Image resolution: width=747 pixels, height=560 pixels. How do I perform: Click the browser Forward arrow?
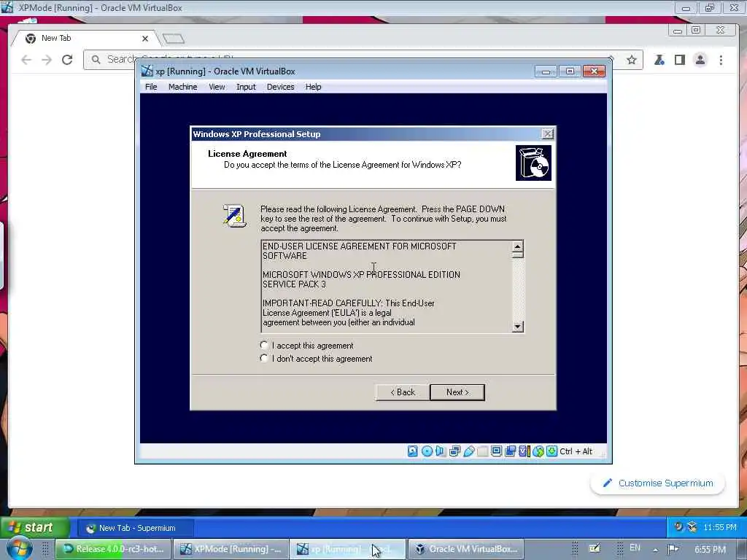click(47, 60)
